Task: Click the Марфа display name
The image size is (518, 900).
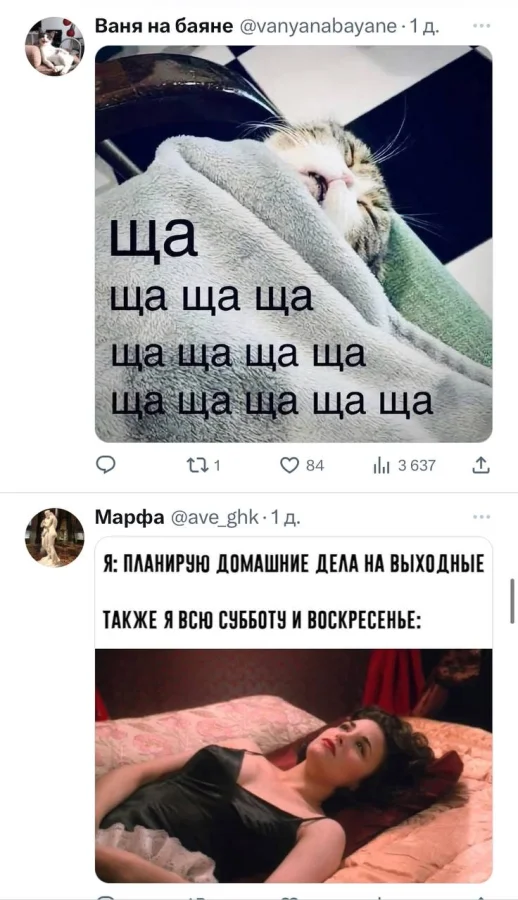Action: (129, 518)
